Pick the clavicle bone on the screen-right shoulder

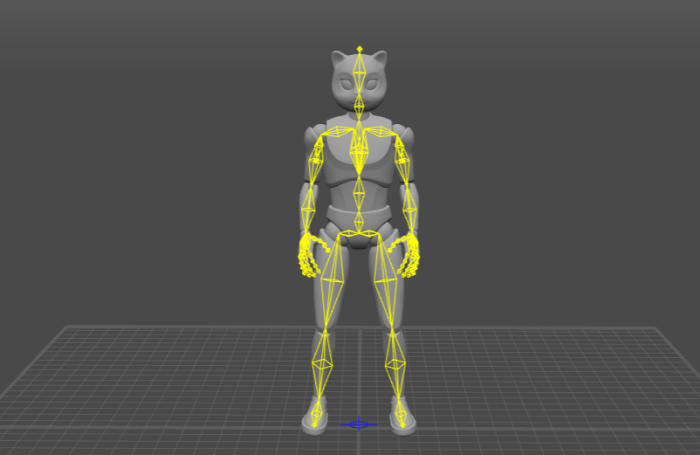tap(380, 131)
